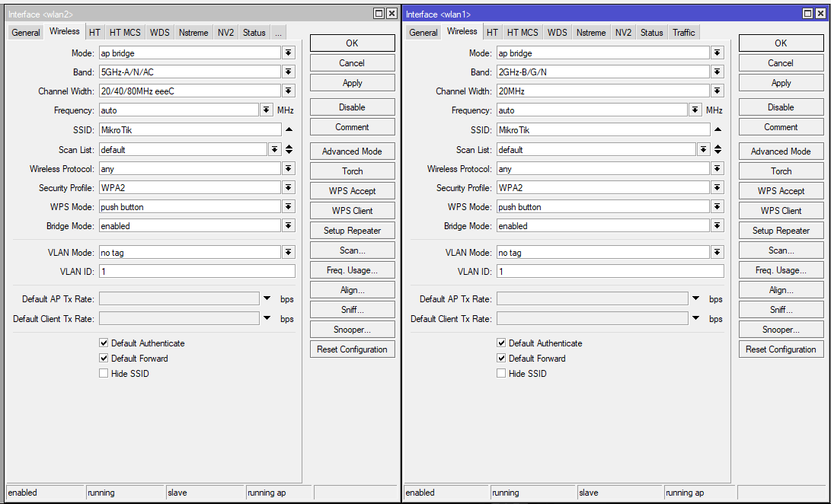The height and width of the screenshot is (504, 831).
Task: Open the Band dropdown in wlan2
Action: point(289,72)
